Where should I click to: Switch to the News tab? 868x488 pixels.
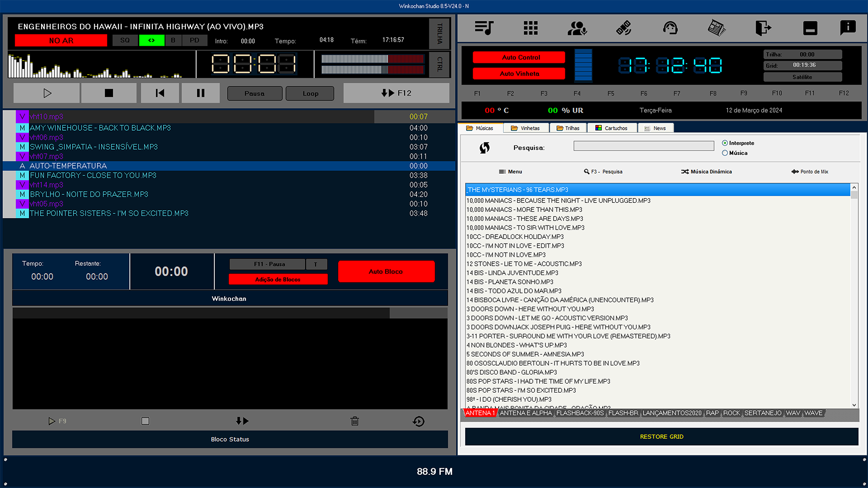656,128
